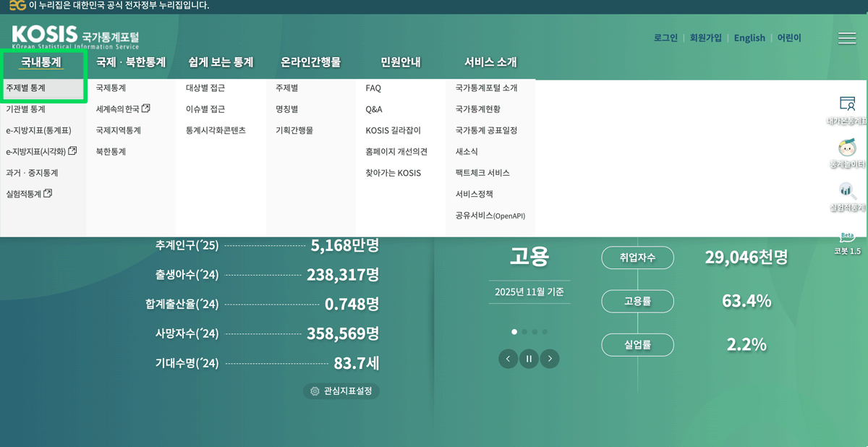Select 국가통계 공표일정 submenu item
Image resolution: width=868 pixels, height=447 pixels.
486,131
